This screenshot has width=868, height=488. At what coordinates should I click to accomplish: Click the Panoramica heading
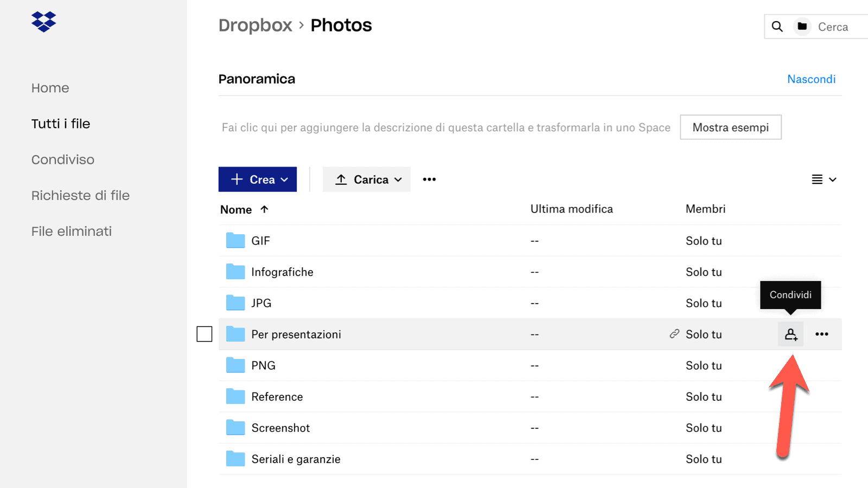[x=257, y=79]
